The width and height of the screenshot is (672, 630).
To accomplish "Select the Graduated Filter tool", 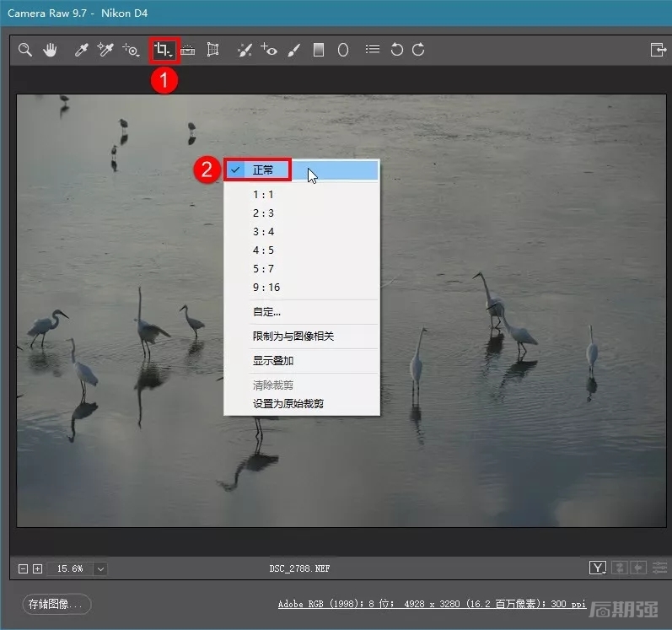I will point(319,50).
